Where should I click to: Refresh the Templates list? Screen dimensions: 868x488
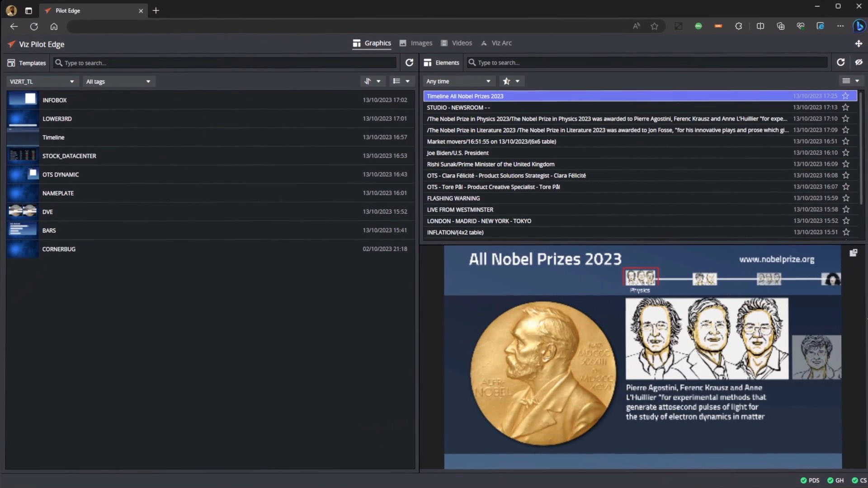[x=409, y=63]
